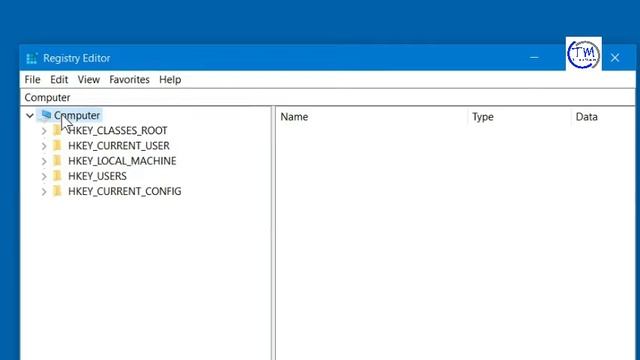This screenshot has height=360, width=640.
Task: Click the HKEY_CLASSES_ROOT folder icon
Action: 58,130
